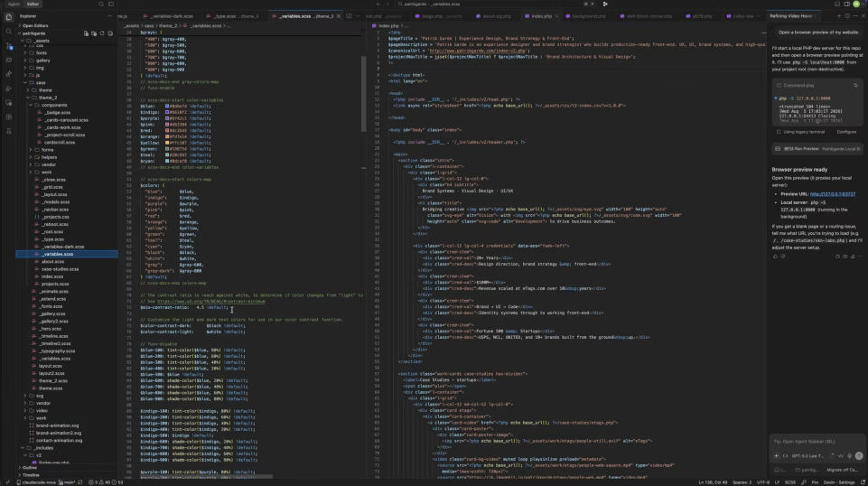Open the Explorer view in activity bar

[x=8, y=17]
